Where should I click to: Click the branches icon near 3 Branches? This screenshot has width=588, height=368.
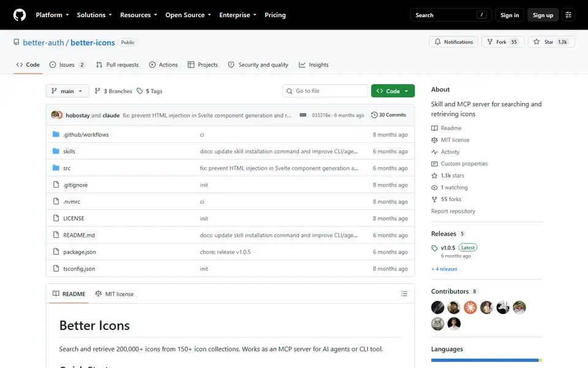(x=97, y=91)
